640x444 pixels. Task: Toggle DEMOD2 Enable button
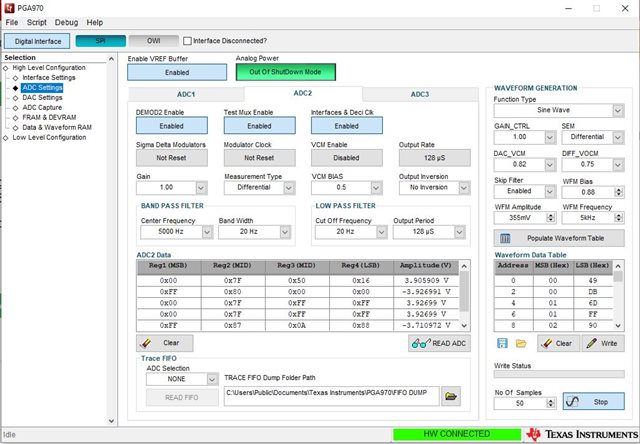(x=171, y=126)
